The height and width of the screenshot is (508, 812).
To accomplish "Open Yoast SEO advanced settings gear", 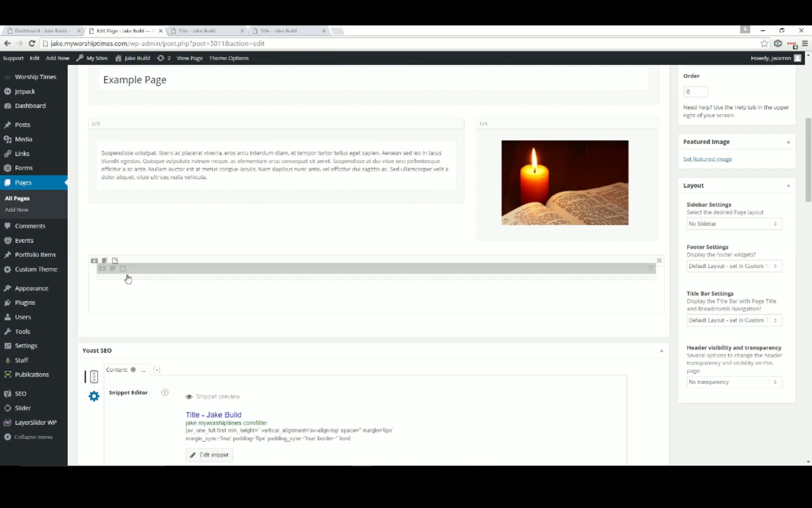I will point(94,396).
